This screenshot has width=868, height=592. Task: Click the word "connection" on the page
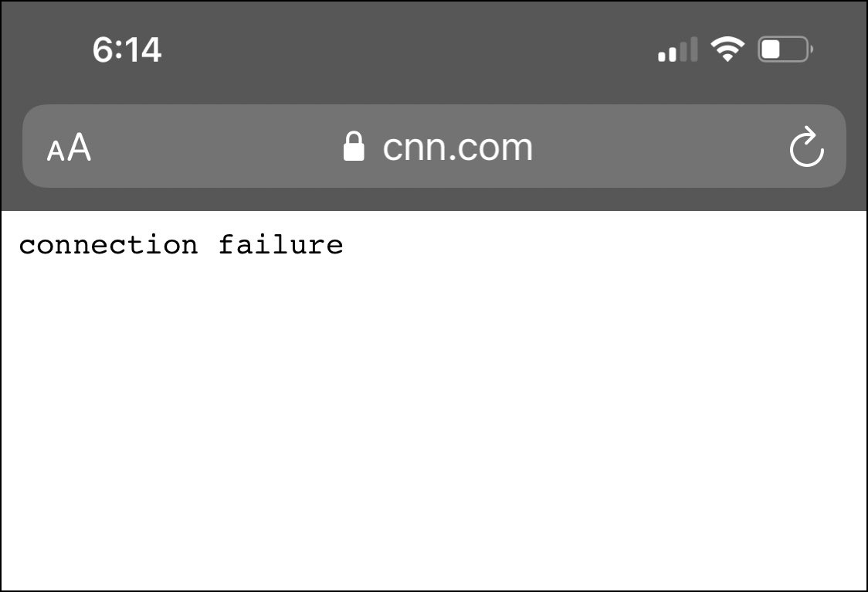(x=108, y=245)
